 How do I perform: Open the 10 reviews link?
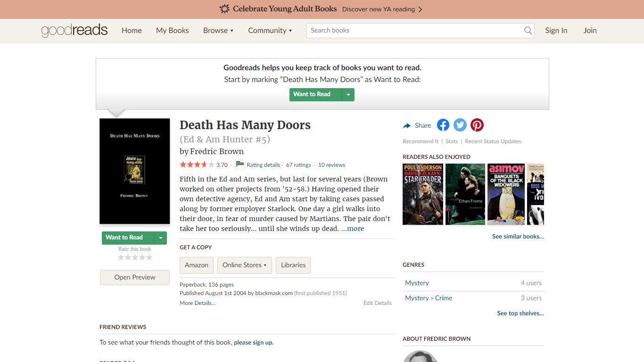tap(331, 165)
